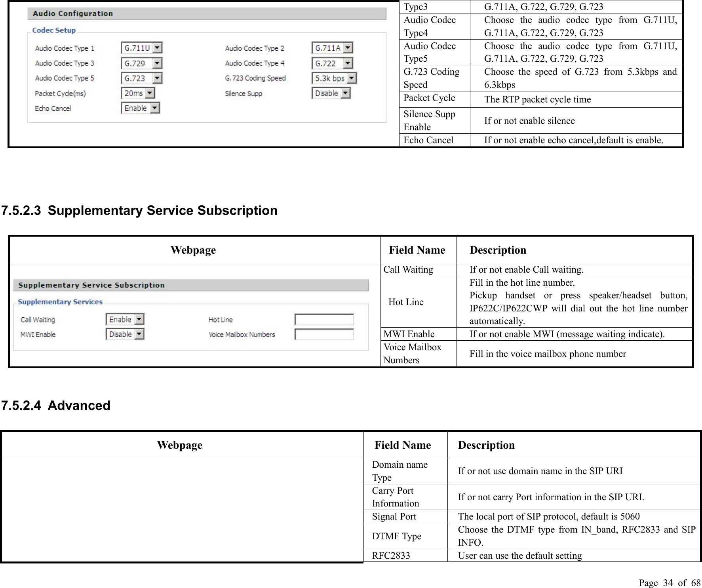Open the Call Waiting Enable dropdown
Image resolution: width=702 pixels, height=588 pixels.
click(125, 319)
